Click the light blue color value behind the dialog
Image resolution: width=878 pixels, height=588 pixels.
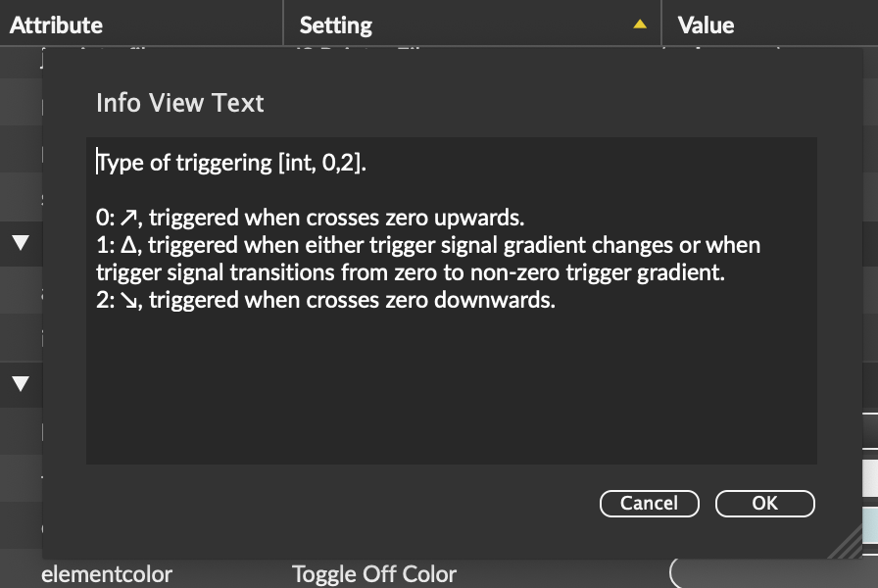point(869,524)
